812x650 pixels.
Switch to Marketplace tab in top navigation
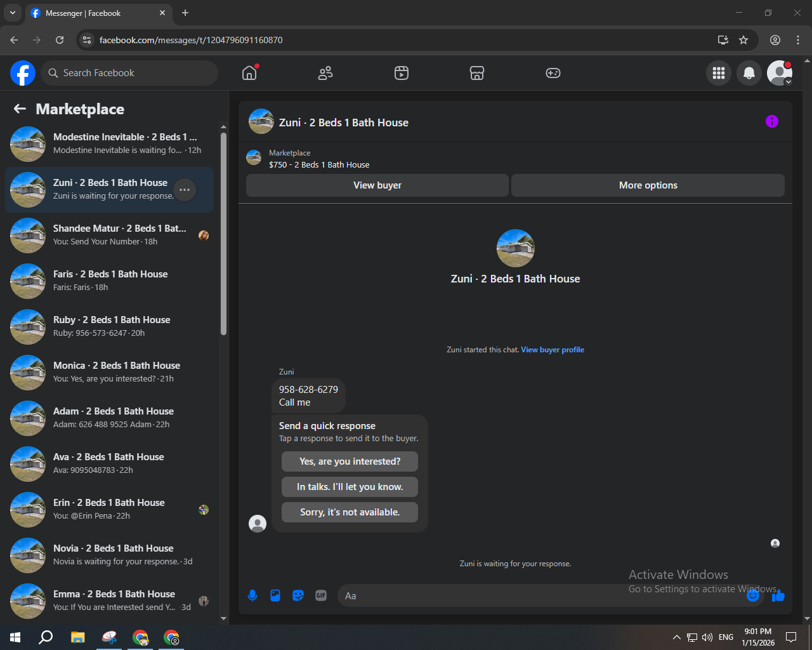(477, 73)
